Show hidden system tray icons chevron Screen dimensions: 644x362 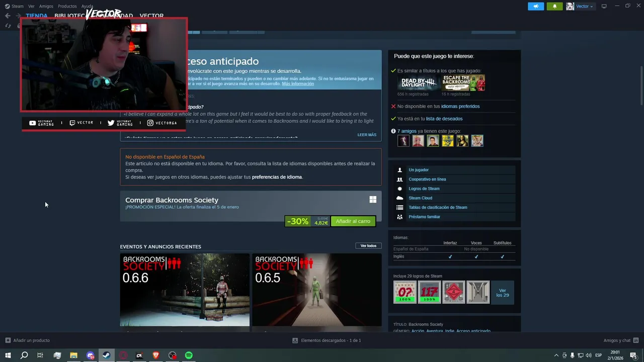coord(556,355)
